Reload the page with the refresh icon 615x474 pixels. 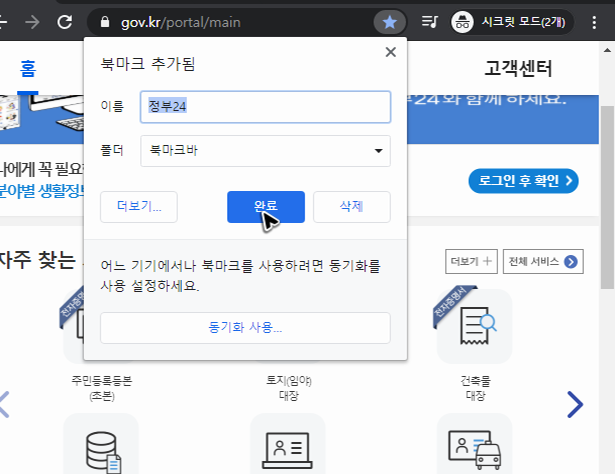click(65, 22)
